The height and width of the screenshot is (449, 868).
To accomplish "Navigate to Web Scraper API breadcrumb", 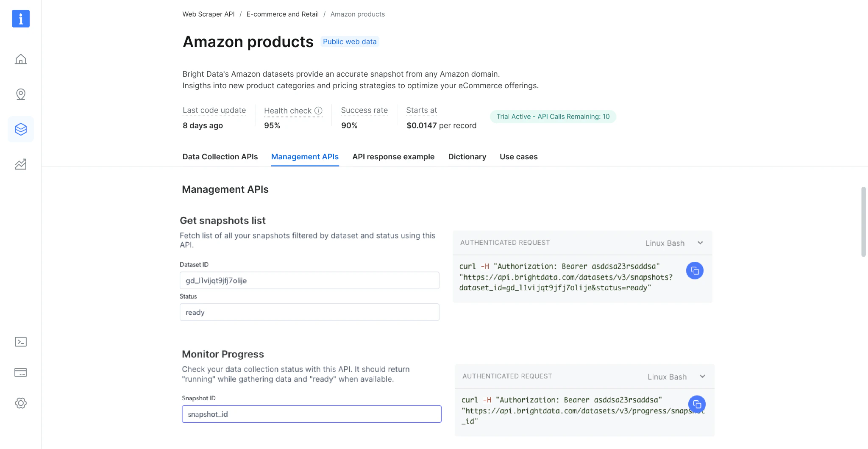I will [208, 14].
